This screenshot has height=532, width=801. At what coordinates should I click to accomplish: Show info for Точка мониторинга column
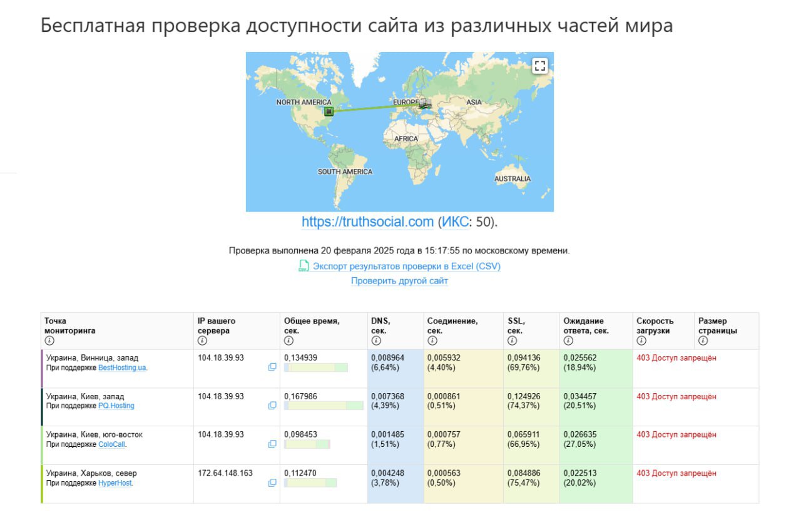(49, 341)
